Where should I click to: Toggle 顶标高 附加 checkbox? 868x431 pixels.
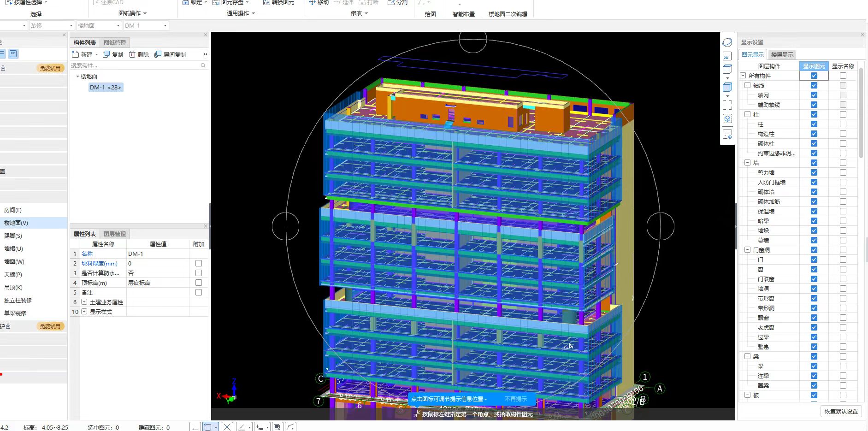tap(199, 283)
